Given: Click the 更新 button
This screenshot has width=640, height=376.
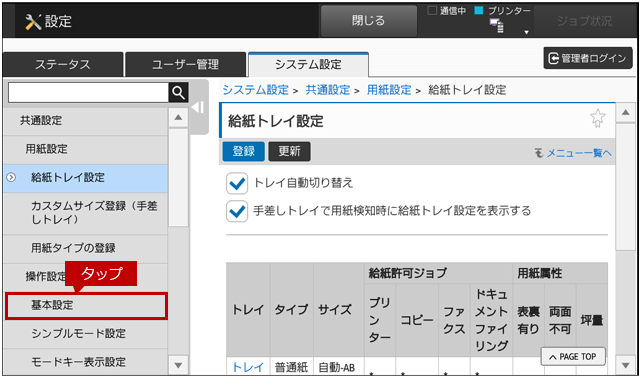Looking at the screenshot, I should coord(289,151).
